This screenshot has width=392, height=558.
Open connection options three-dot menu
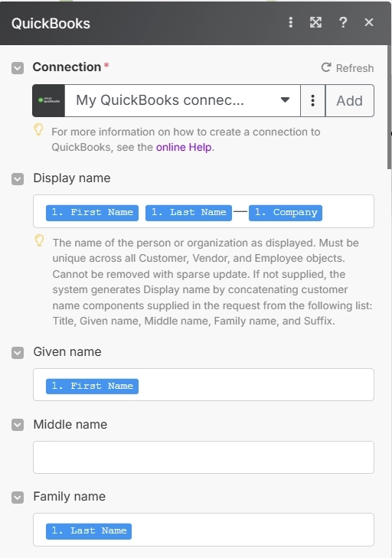click(x=312, y=100)
